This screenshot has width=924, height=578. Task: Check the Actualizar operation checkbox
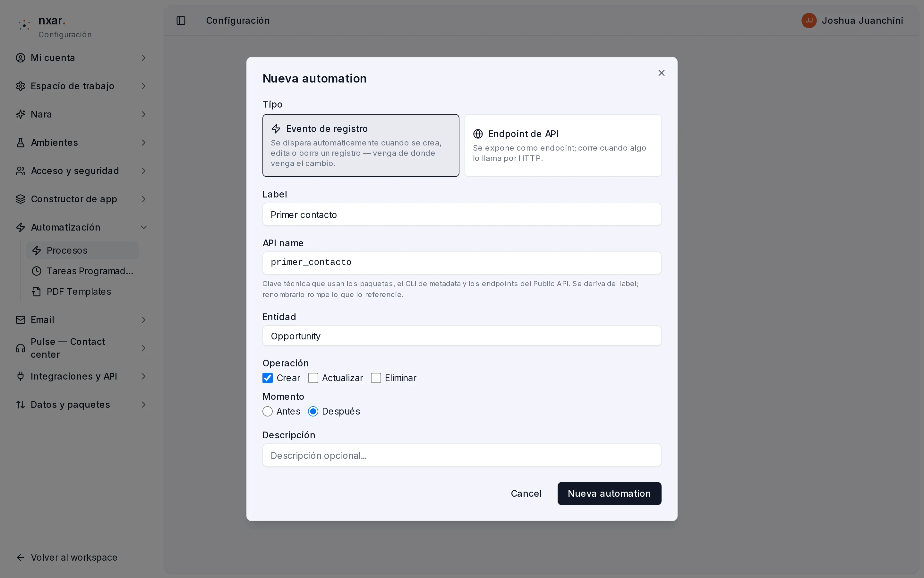[x=313, y=378]
